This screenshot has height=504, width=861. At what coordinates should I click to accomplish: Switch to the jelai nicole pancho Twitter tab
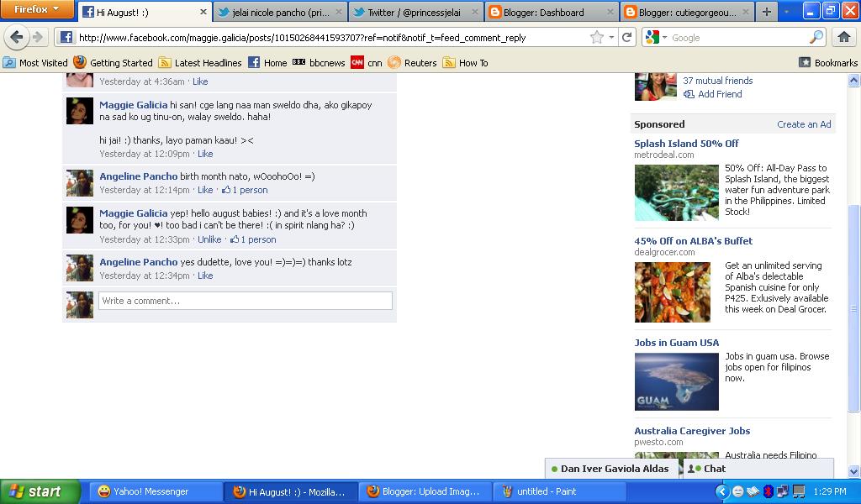[280, 12]
